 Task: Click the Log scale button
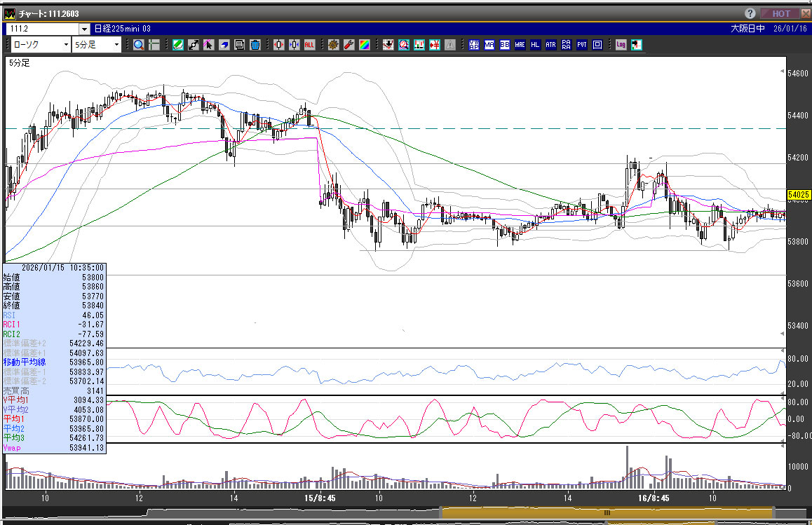[621, 45]
